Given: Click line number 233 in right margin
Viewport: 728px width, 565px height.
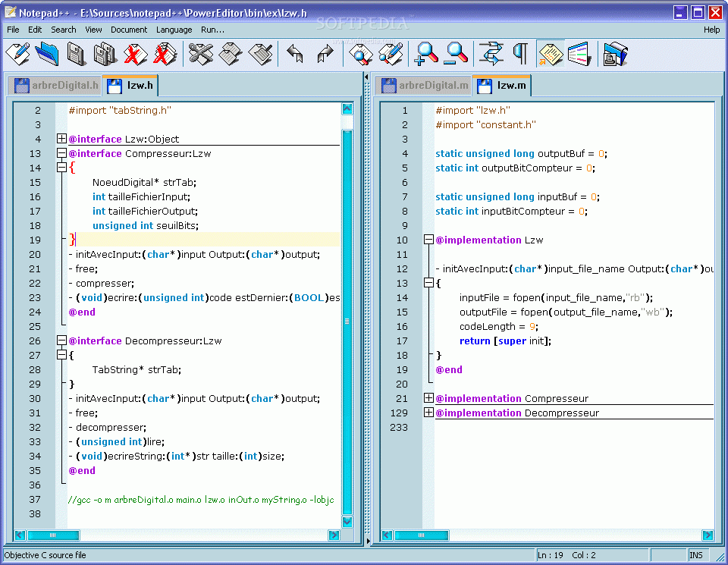Looking at the screenshot, I should (399, 427).
